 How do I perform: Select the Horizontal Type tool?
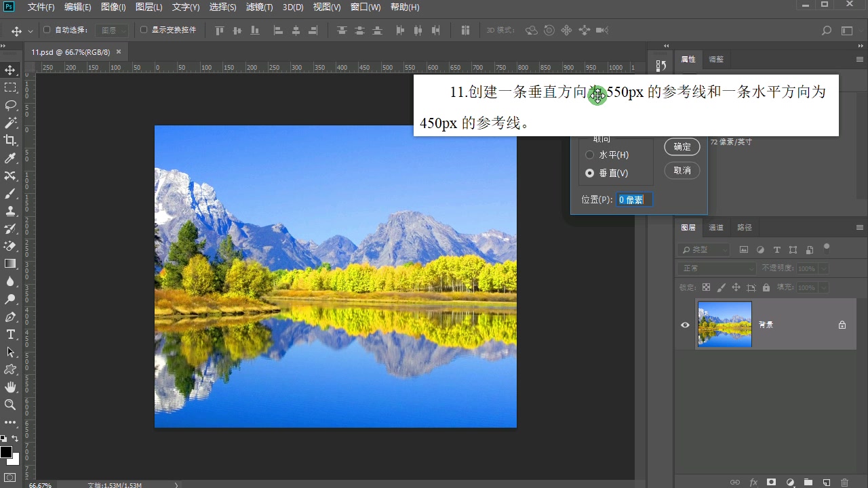(10, 334)
